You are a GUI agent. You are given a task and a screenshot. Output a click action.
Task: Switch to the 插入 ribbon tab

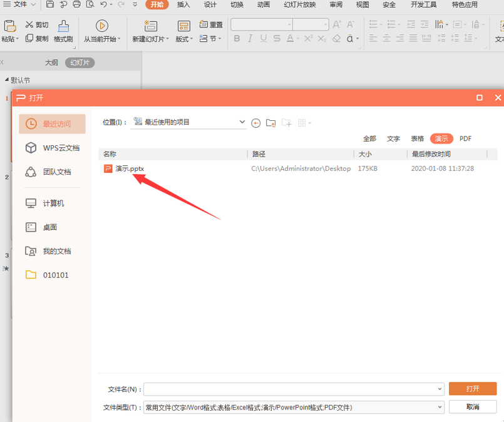point(183,4)
